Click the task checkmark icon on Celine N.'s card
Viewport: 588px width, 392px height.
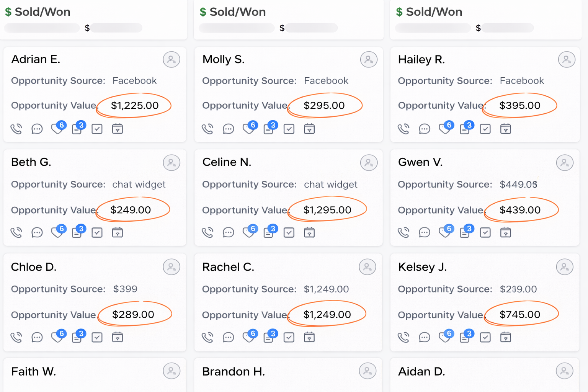pos(289,232)
